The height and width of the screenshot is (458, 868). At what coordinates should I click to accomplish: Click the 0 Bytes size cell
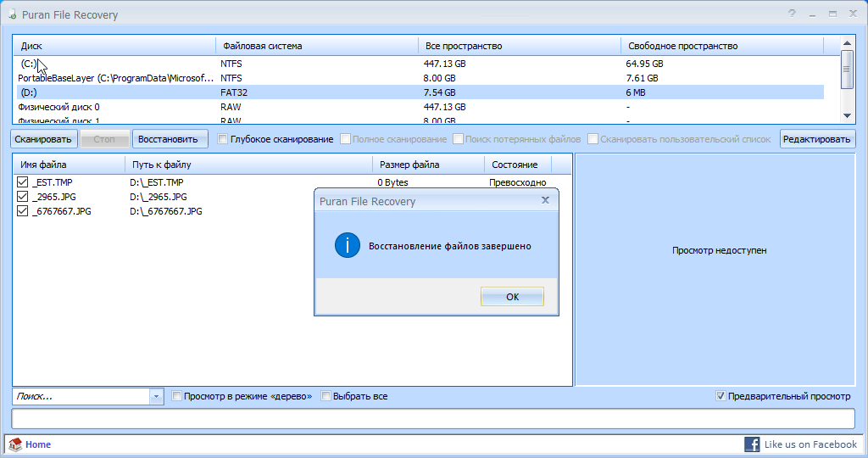point(393,182)
